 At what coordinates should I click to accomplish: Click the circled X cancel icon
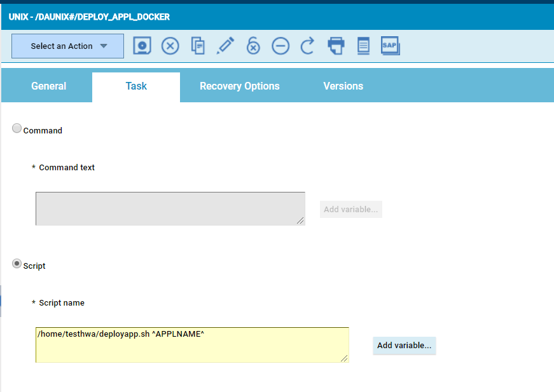[x=170, y=46]
